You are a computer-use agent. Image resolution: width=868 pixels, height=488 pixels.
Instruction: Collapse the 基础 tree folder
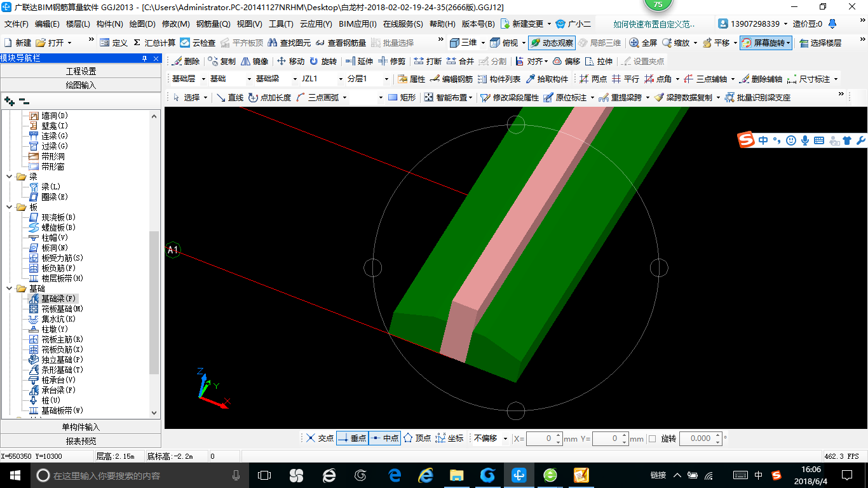tap(9, 288)
